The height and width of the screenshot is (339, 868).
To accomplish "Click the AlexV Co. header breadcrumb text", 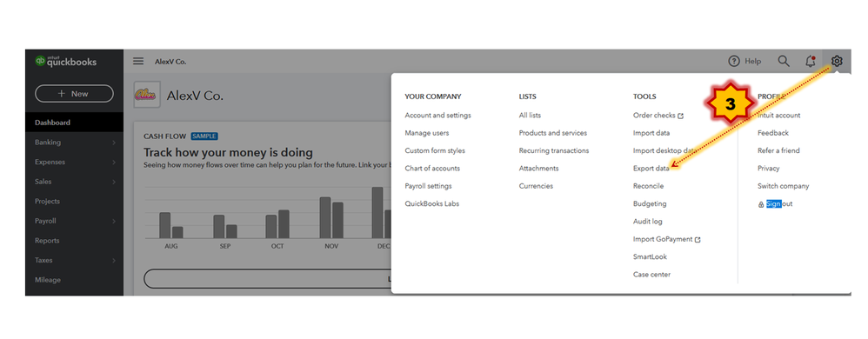I will point(170,62).
